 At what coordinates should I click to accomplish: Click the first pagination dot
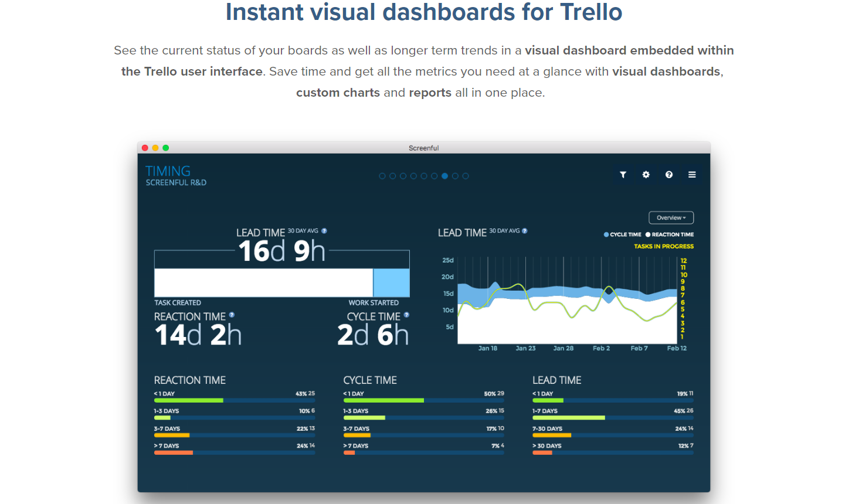coord(382,175)
